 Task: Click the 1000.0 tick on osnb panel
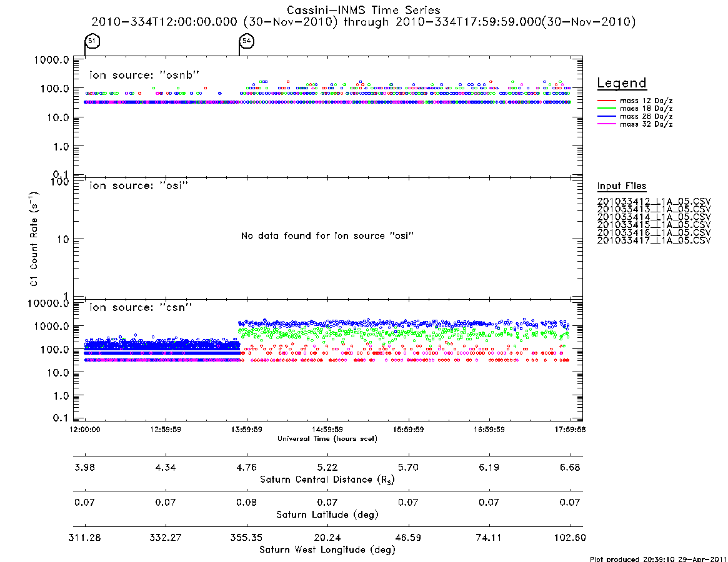coord(51,59)
